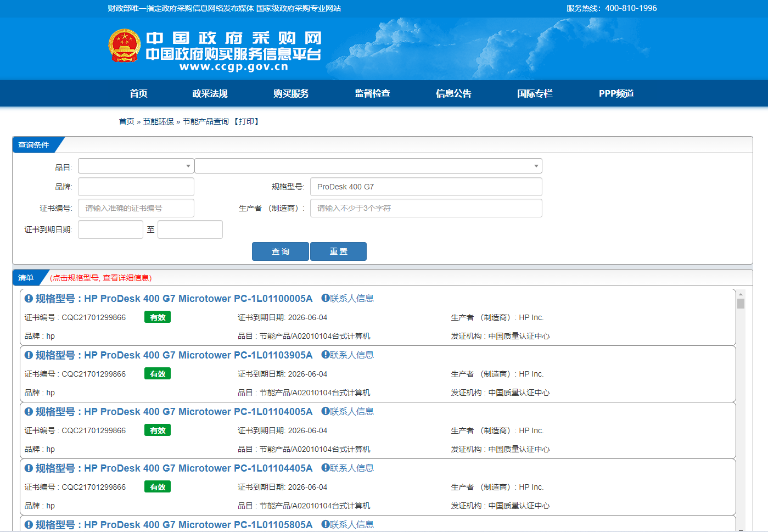The height and width of the screenshot is (532, 768).
Task: Click 有效 badge in PC-1L01104005A row
Action: pyautogui.click(x=158, y=430)
